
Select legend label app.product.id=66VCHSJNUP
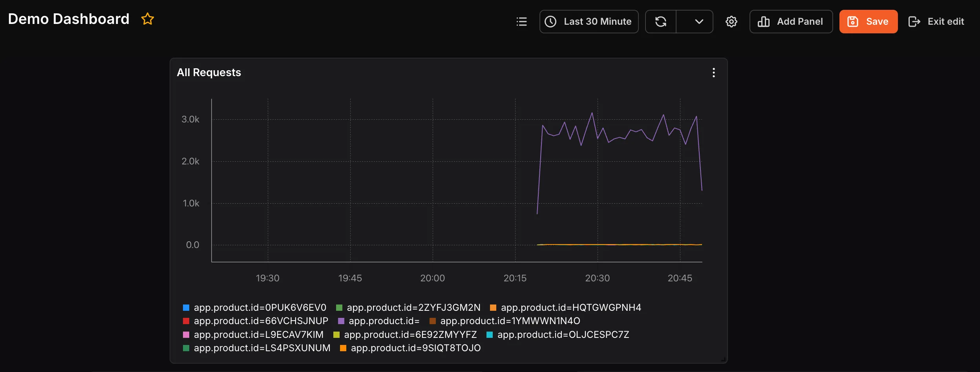(261, 321)
